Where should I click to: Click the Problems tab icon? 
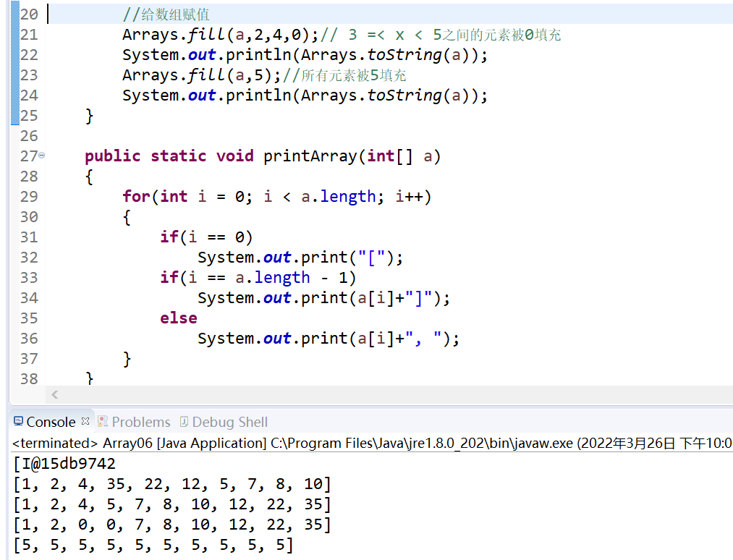[102, 421]
